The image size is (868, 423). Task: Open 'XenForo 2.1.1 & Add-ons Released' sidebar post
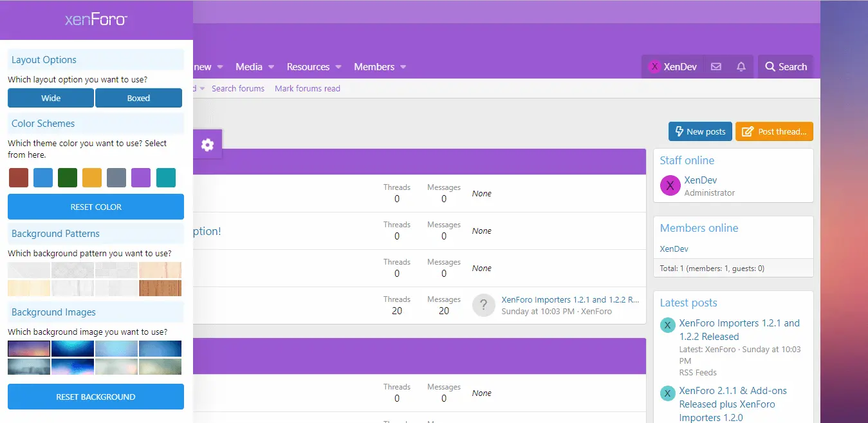click(x=733, y=404)
